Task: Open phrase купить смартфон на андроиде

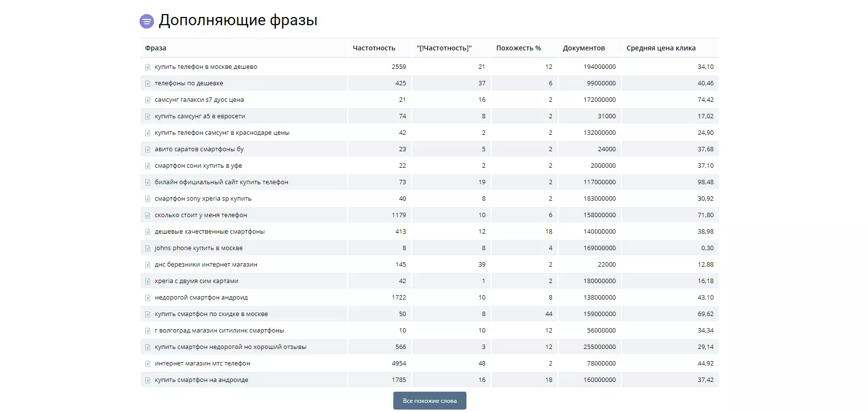Action: click(x=201, y=380)
